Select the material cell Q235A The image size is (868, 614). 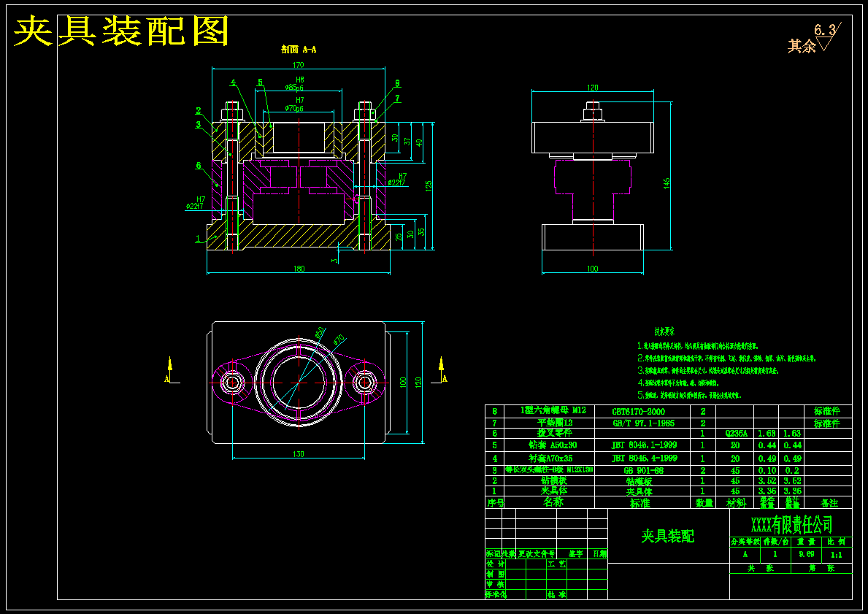pyautogui.click(x=735, y=434)
